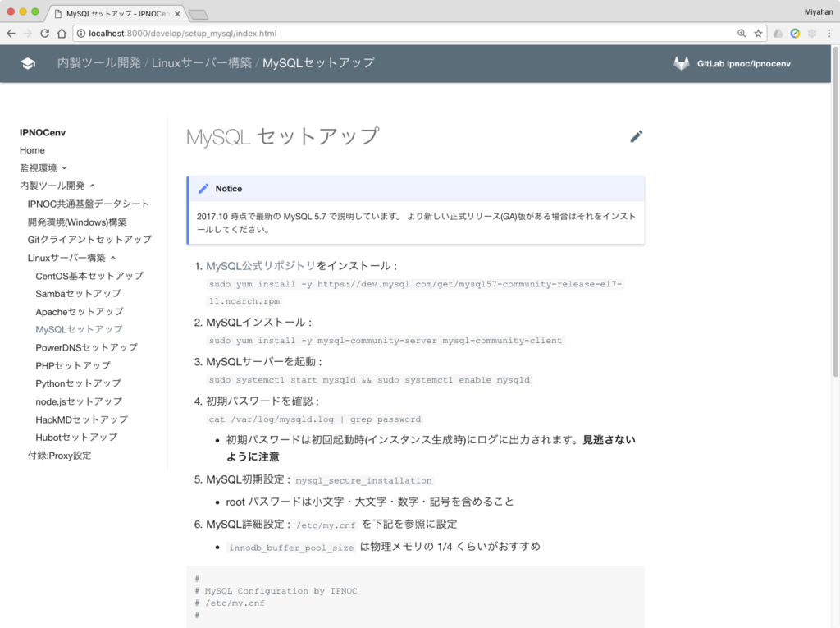Click the cat /var/log/mysqld.log command

(315, 419)
